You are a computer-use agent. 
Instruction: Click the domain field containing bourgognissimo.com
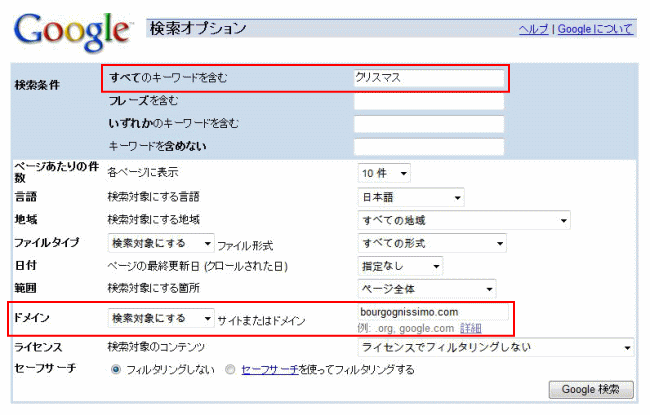(433, 312)
